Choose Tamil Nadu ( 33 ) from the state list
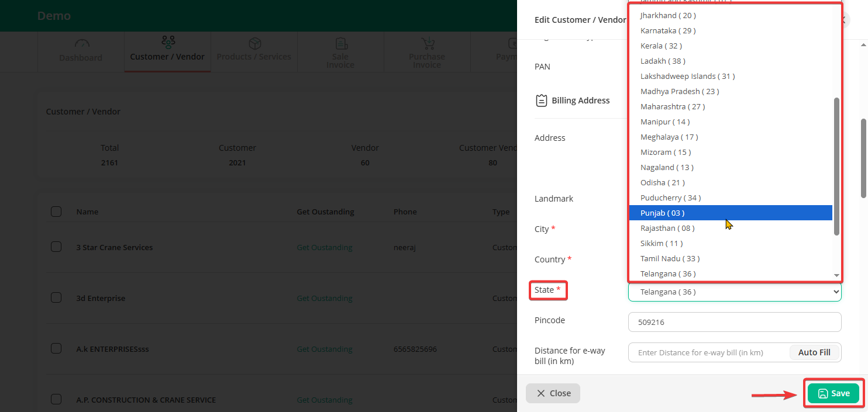 tap(731, 258)
